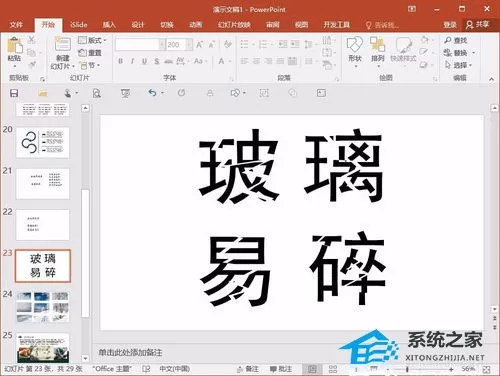Click the Share button
The width and height of the screenshot is (500, 376).
[478, 24]
